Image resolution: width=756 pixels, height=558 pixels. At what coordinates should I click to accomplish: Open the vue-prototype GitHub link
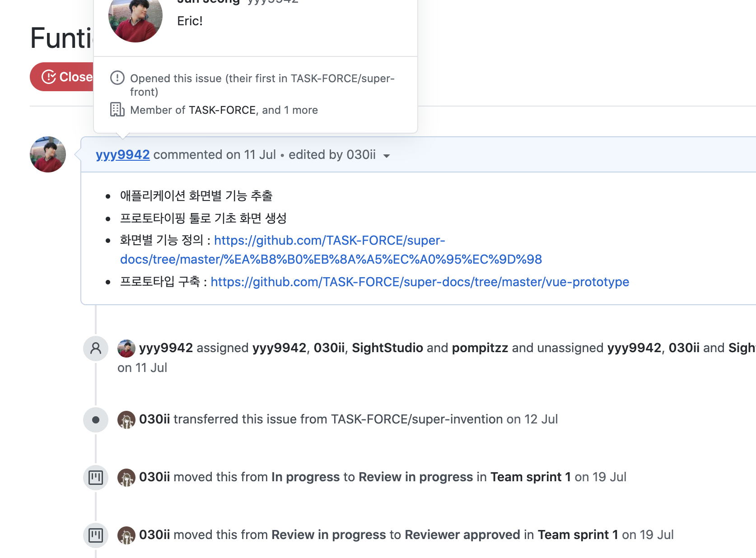(420, 282)
